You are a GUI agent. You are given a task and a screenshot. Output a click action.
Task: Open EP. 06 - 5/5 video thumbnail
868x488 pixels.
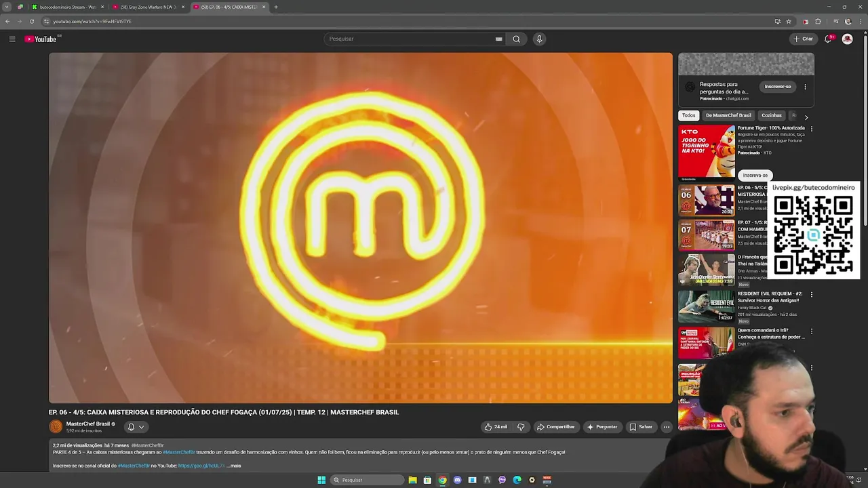tap(707, 201)
